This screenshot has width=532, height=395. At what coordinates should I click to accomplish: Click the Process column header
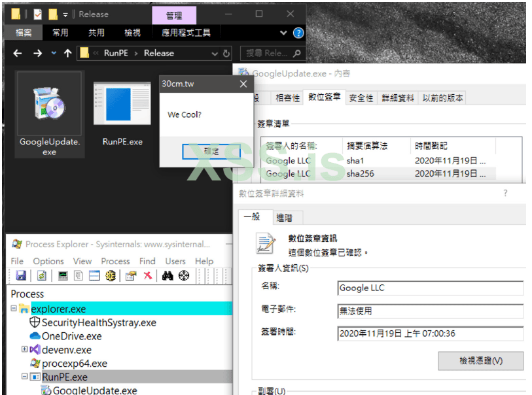27,294
